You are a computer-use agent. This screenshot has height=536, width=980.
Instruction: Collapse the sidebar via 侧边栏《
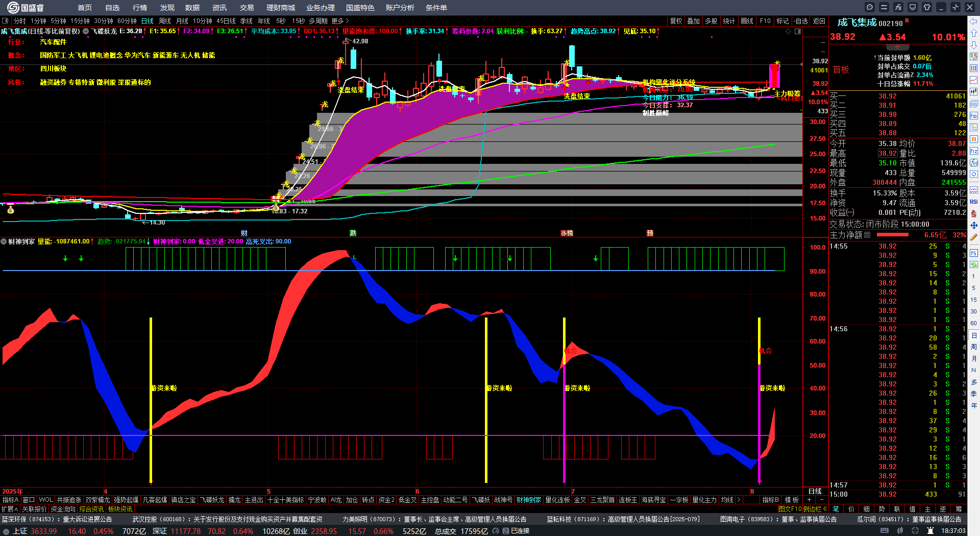[815, 509]
